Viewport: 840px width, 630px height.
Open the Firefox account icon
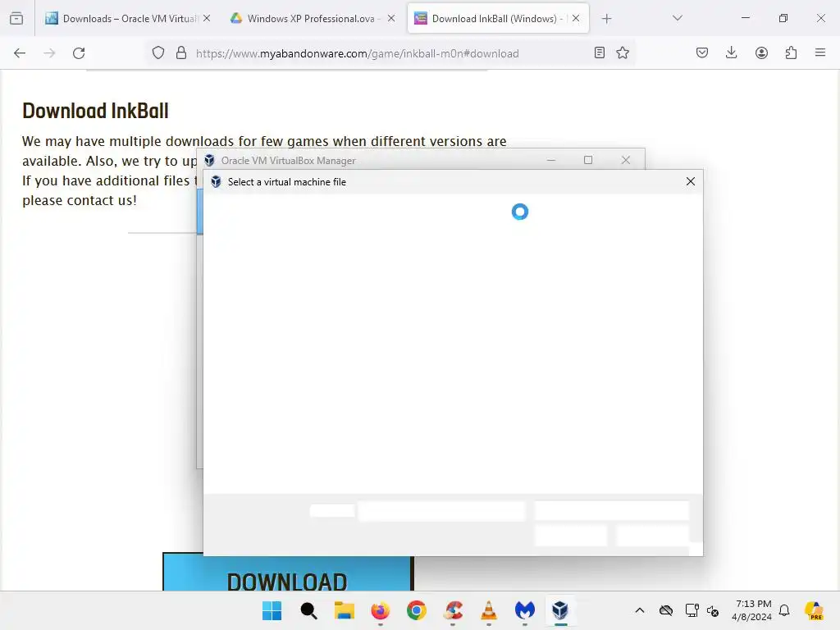[761, 53]
